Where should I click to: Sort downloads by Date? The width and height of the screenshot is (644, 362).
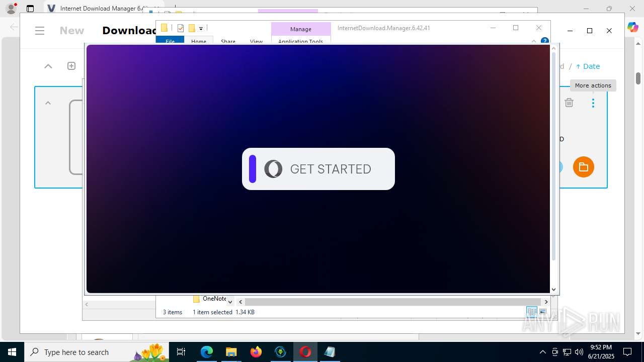coord(588,66)
